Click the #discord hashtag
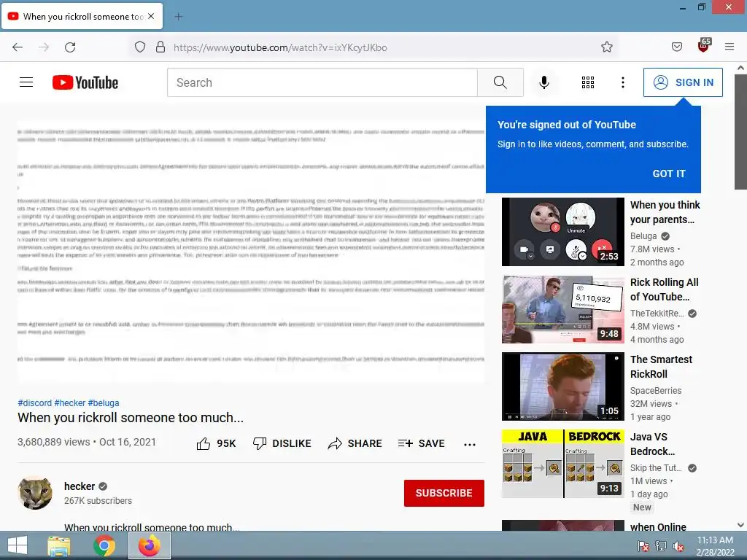The width and height of the screenshot is (747, 560). [x=35, y=402]
